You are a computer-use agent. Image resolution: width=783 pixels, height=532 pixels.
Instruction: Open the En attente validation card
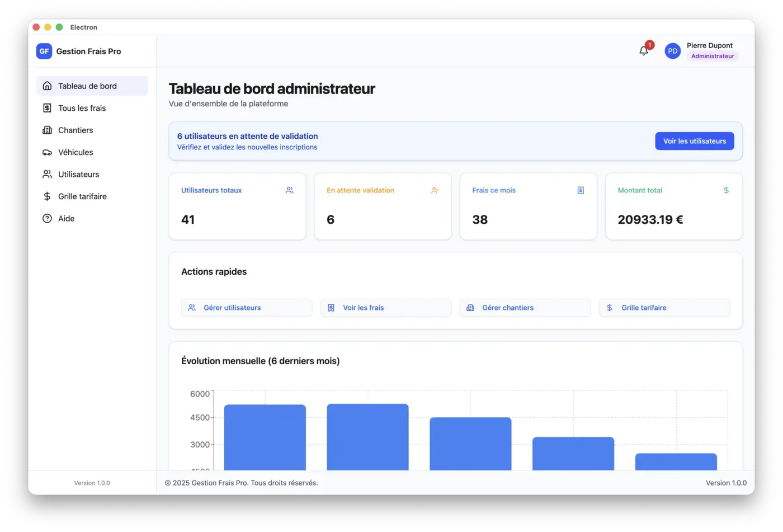pyautogui.click(x=383, y=206)
